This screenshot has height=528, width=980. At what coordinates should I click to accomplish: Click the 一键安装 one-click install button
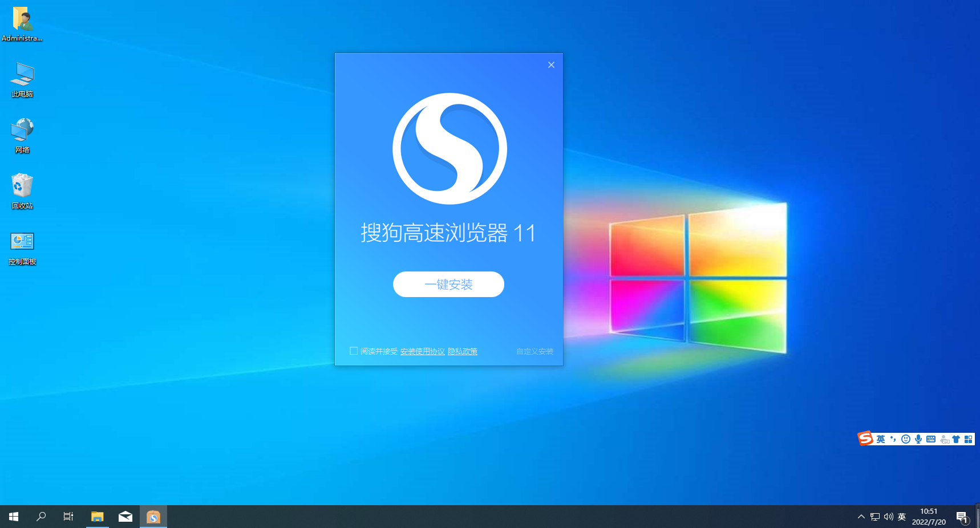coord(448,284)
